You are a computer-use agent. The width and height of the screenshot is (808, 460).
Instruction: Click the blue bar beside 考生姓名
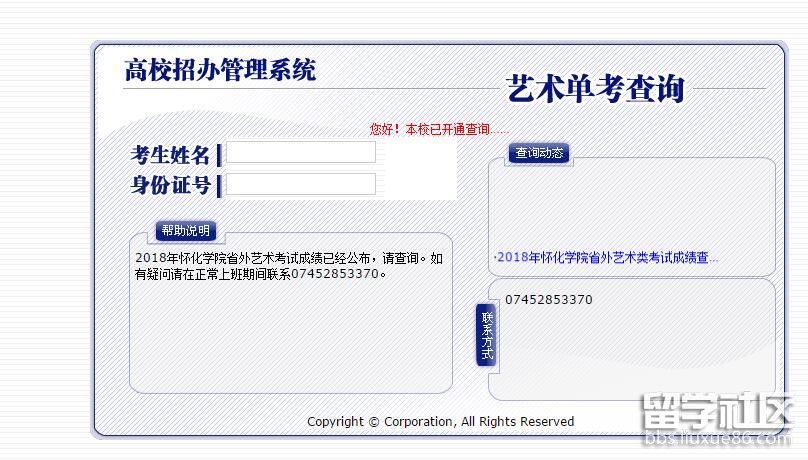[x=219, y=155]
